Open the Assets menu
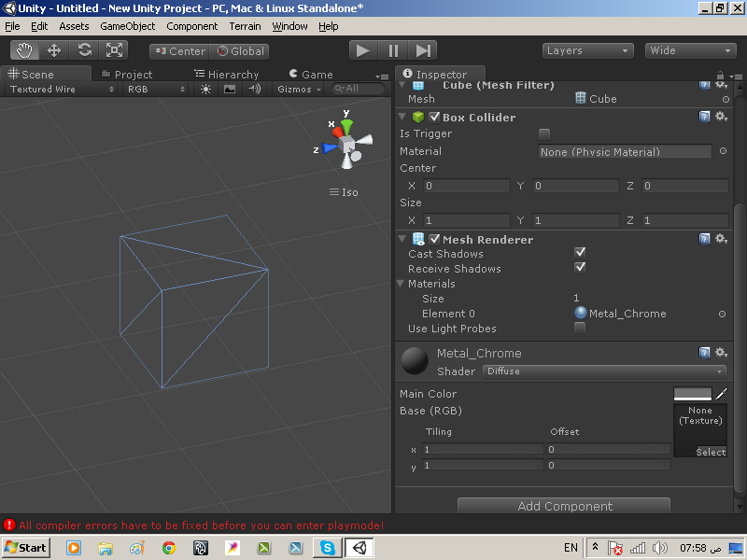This screenshot has height=560, width=747. (x=74, y=26)
